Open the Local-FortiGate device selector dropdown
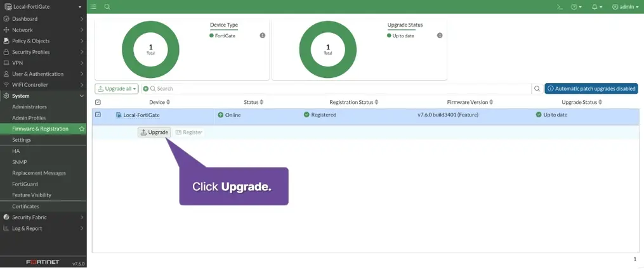This screenshot has width=644, height=270. pos(43,6)
